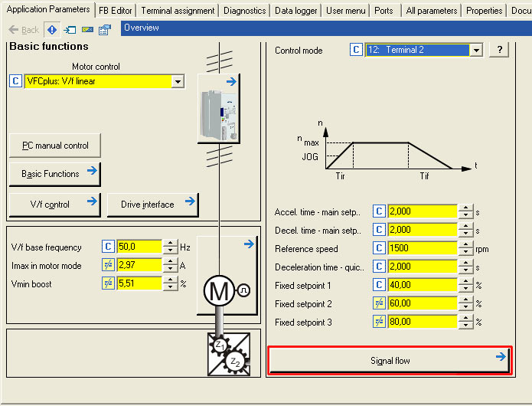Click the Fixed setpoint 1 value field
The height and width of the screenshot is (406, 532).
point(422,285)
